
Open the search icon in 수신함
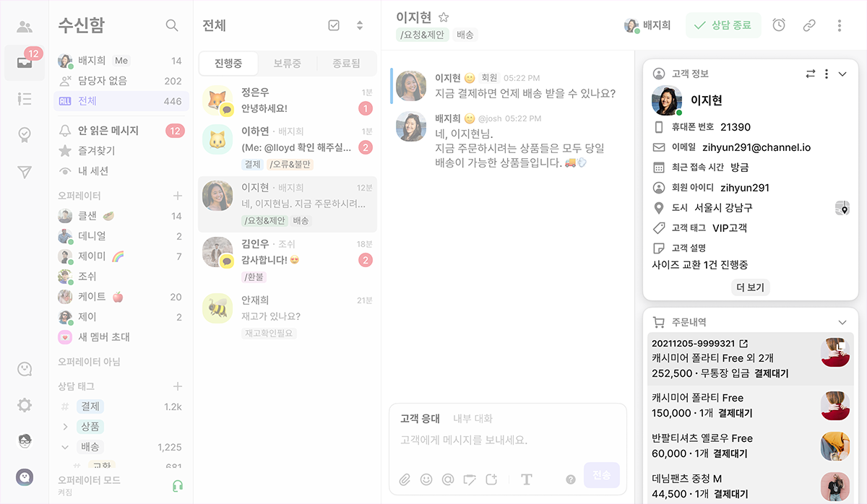click(x=172, y=25)
